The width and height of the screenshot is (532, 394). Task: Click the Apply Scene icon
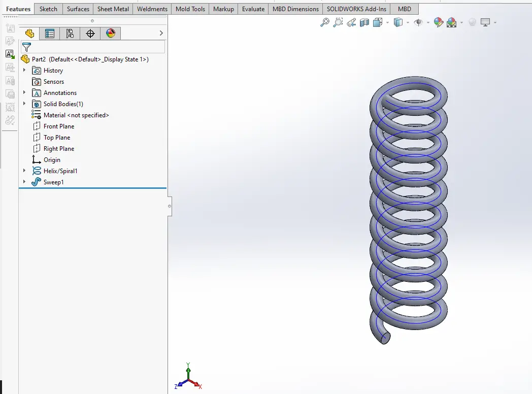(x=452, y=22)
